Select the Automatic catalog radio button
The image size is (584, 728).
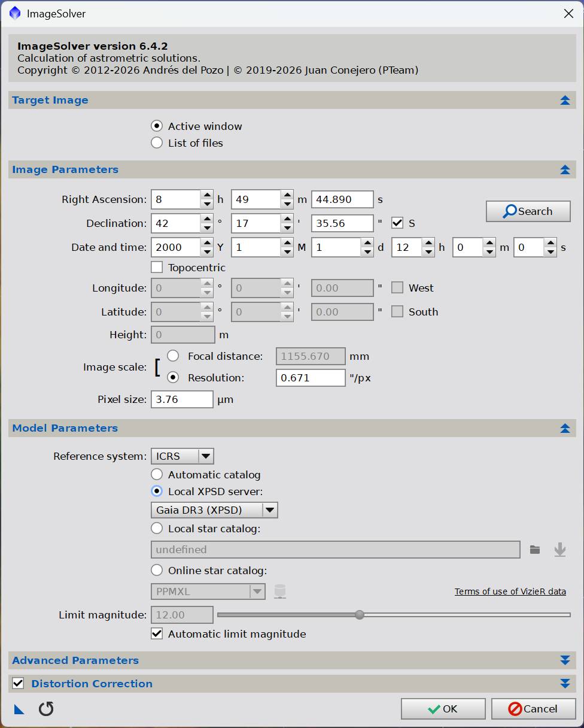[157, 475]
